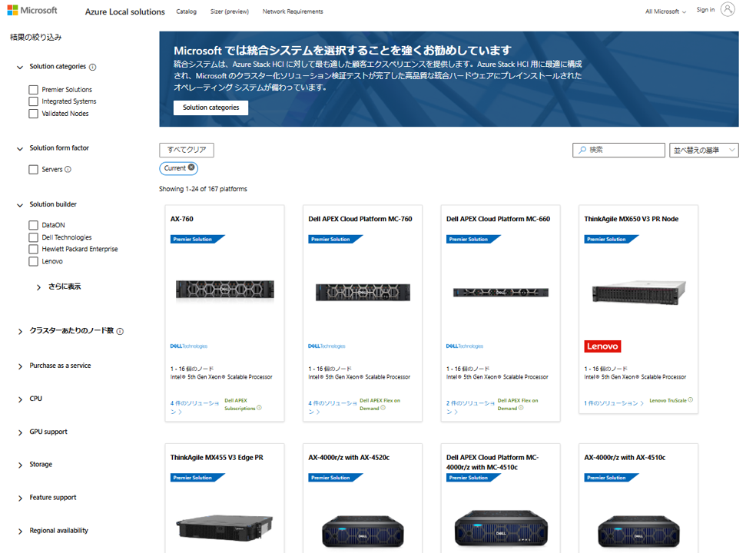Click the search magnifier icon
Image resolution: width=756 pixels, height=553 pixels.
click(582, 150)
